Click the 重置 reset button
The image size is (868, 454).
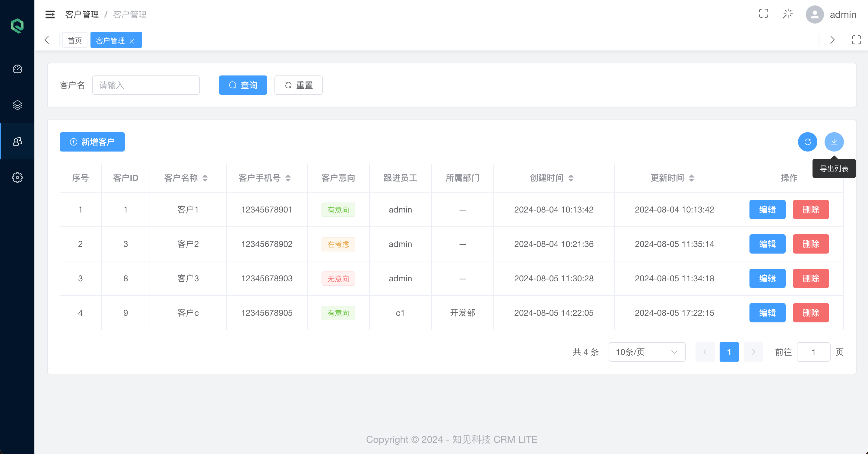click(x=298, y=85)
